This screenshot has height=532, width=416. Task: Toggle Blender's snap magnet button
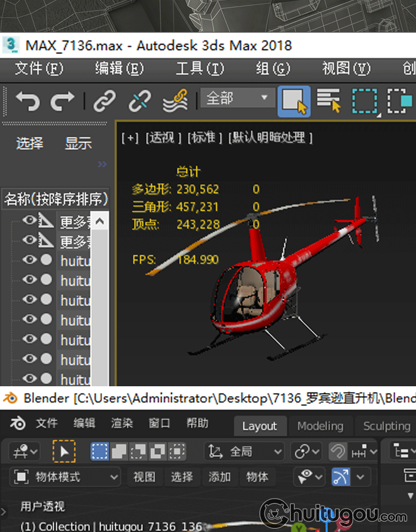[x=338, y=452]
